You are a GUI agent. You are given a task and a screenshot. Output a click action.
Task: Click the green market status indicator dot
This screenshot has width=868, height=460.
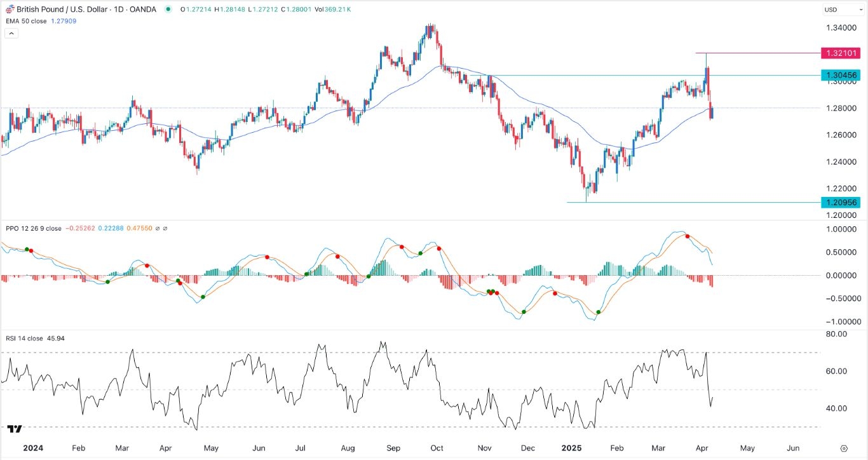click(168, 10)
